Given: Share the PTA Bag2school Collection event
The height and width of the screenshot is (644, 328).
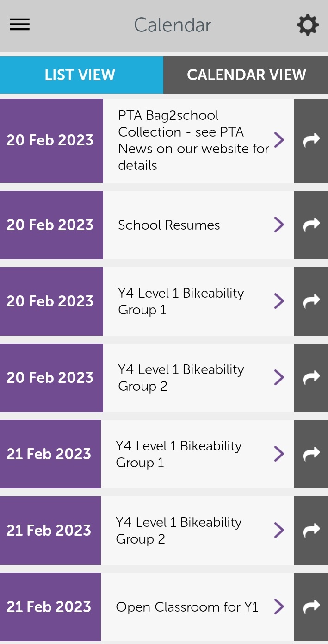Looking at the screenshot, I should (311, 140).
